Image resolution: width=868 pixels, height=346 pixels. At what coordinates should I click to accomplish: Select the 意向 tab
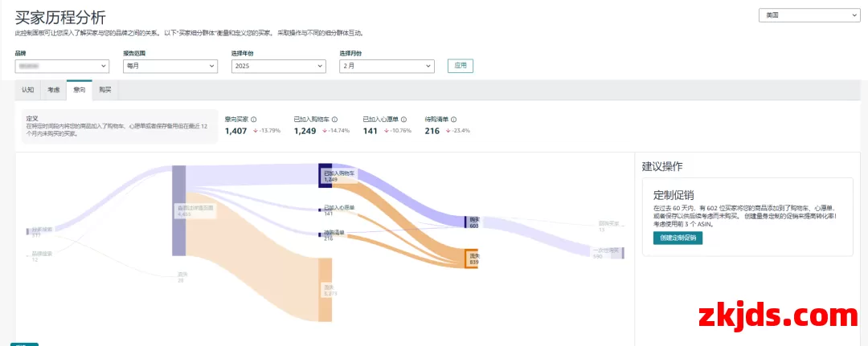[79, 90]
